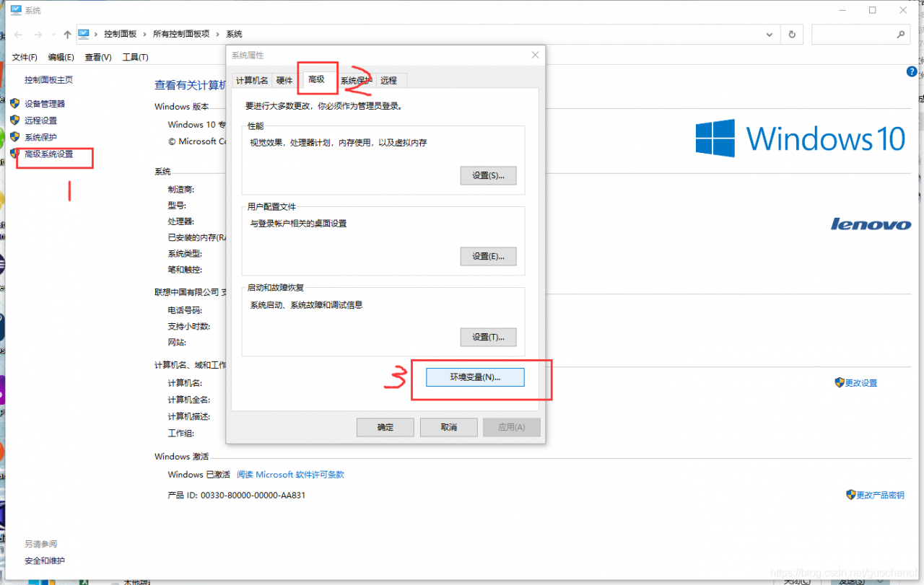Go forward with the right arrow
This screenshot has width=924, height=585.
(x=38, y=34)
